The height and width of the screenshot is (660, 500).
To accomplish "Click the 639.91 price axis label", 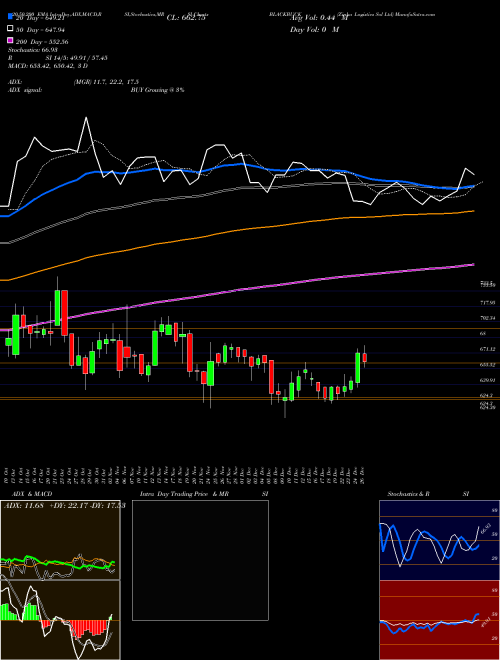I will tap(487, 381).
